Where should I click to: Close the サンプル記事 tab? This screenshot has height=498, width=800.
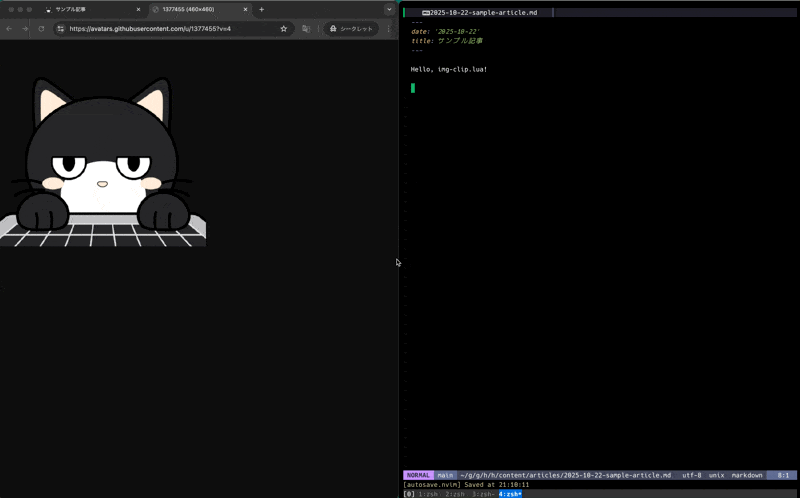coord(138,10)
